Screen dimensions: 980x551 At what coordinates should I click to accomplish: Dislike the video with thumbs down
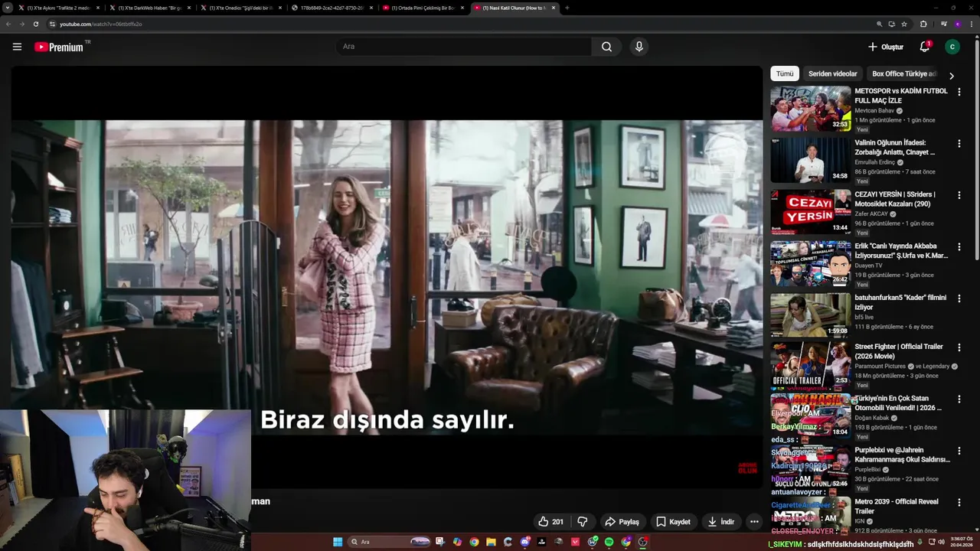click(582, 522)
